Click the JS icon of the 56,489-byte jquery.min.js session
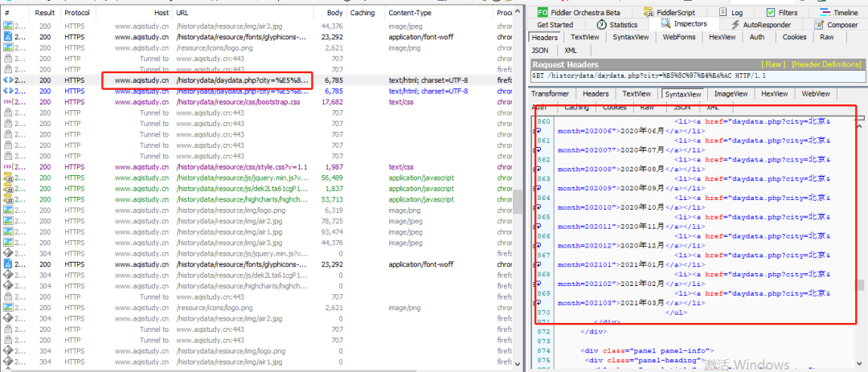 [x=8, y=178]
